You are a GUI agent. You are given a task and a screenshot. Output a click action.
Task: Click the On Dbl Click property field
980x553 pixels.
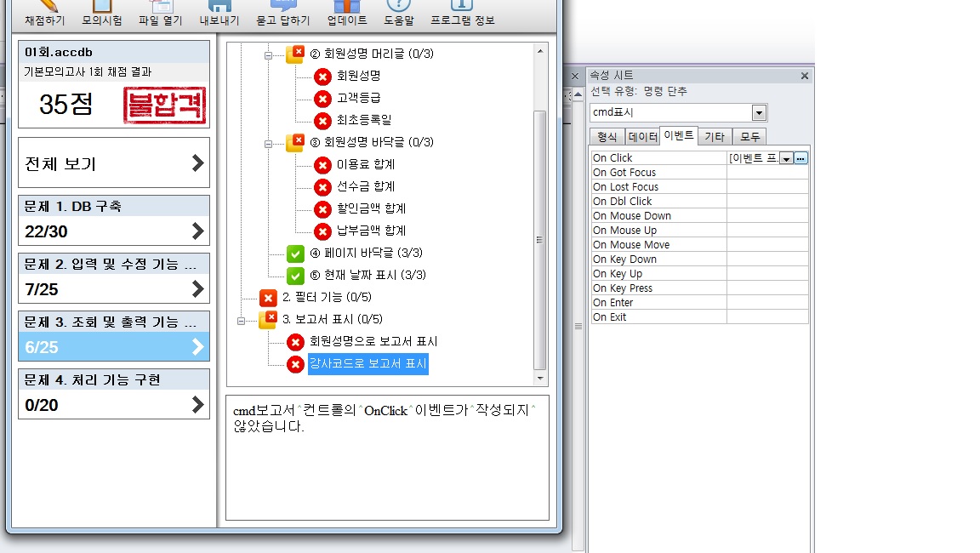point(766,202)
